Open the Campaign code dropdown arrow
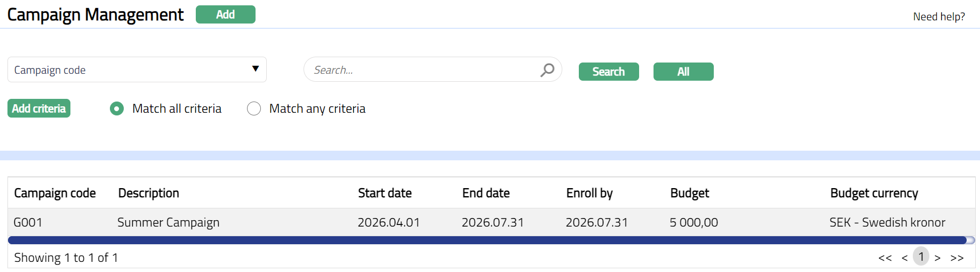The width and height of the screenshot is (980, 272). coord(256,69)
